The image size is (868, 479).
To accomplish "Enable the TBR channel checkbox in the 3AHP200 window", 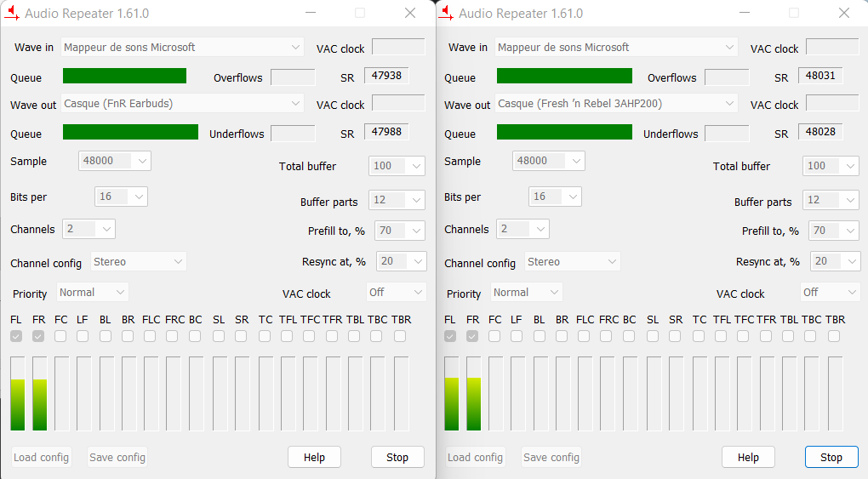I will (834, 336).
